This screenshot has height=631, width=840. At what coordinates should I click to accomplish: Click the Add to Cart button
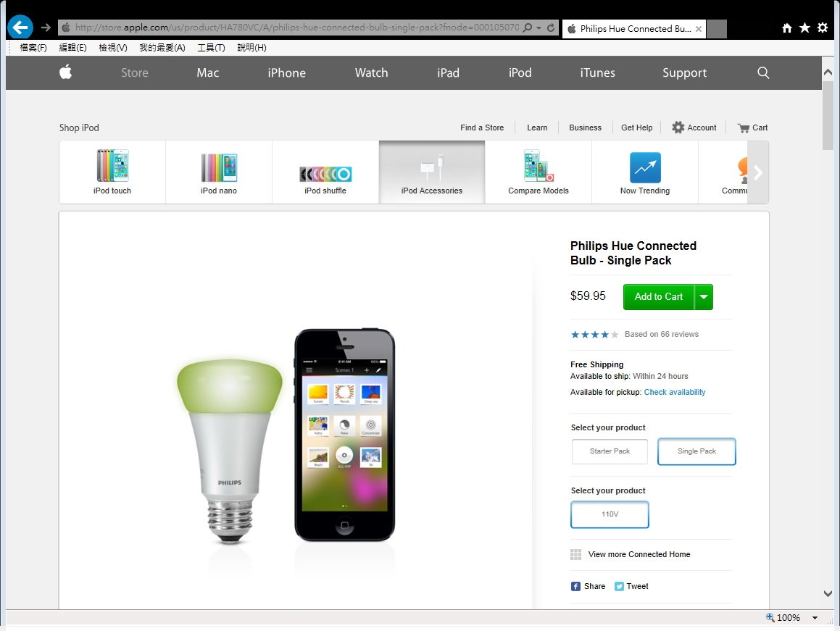point(658,297)
